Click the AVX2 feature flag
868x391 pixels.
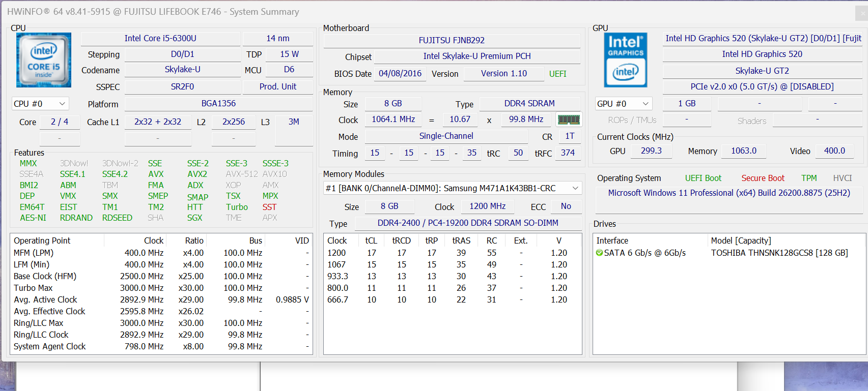point(197,174)
